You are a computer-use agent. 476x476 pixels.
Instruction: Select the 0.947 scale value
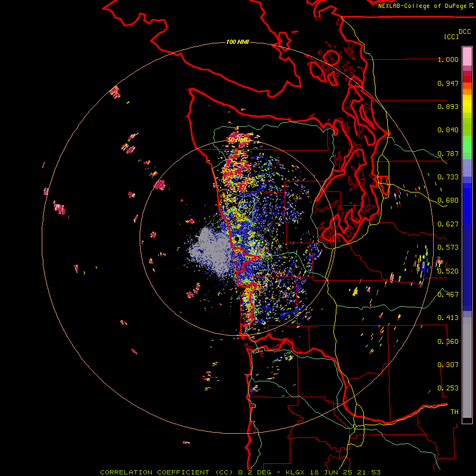[x=448, y=83]
